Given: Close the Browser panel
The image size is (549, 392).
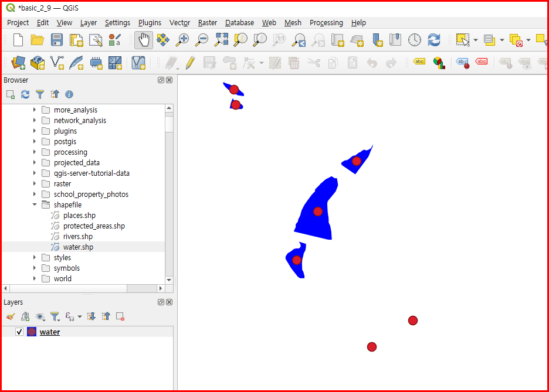Looking at the screenshot, I should 170,80.
